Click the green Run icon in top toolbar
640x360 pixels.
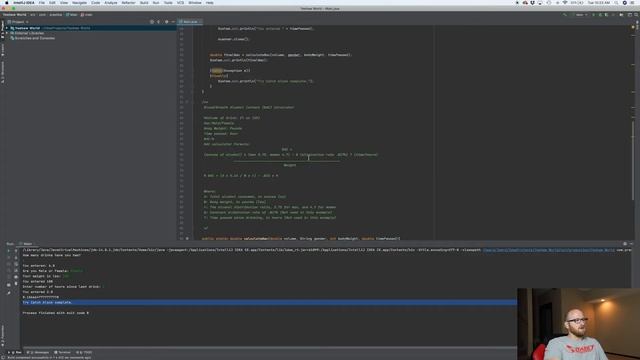pos(593,15)
